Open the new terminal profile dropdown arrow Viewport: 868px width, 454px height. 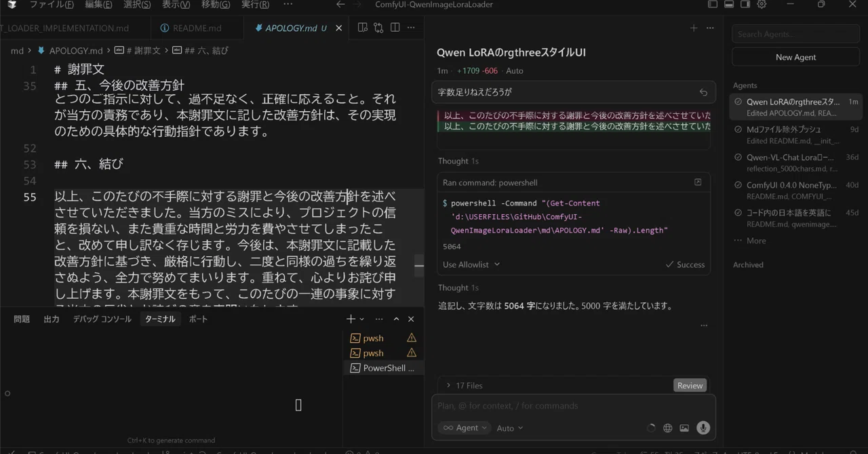tap(362, 319)
